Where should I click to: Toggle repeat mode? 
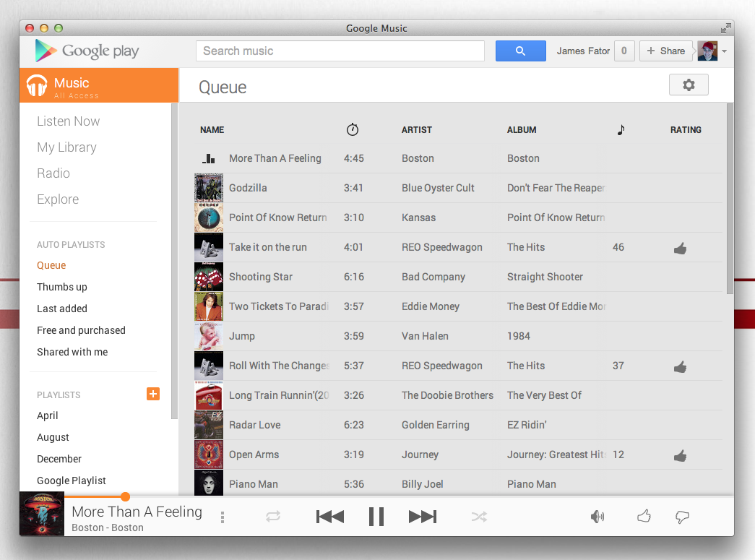(273, 517)
